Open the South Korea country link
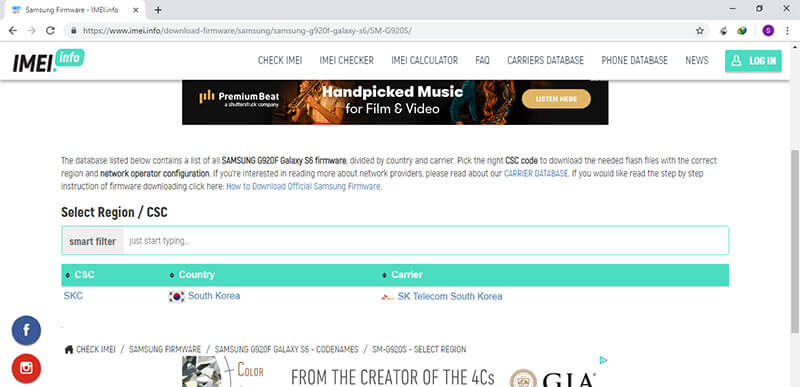Viewport: 800px width, 387px height. 214,296
